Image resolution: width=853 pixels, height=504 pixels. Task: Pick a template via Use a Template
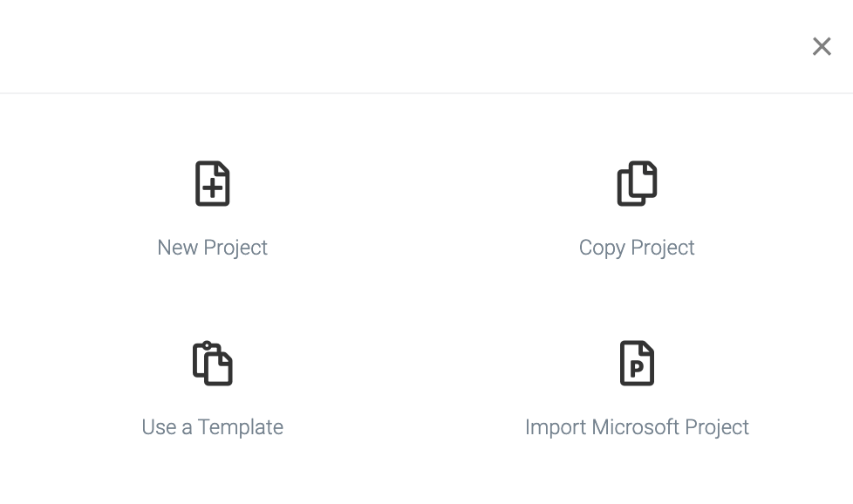[212, 389]
